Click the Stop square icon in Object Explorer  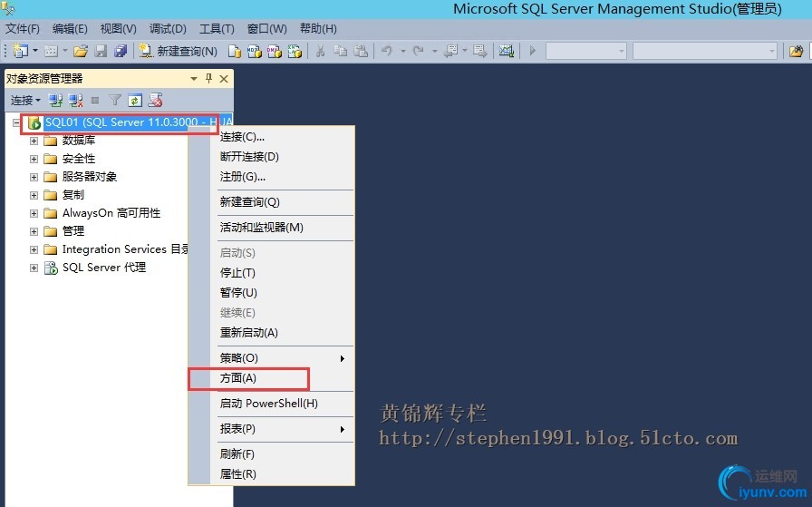pyautogui.click(x=95, y=100)
